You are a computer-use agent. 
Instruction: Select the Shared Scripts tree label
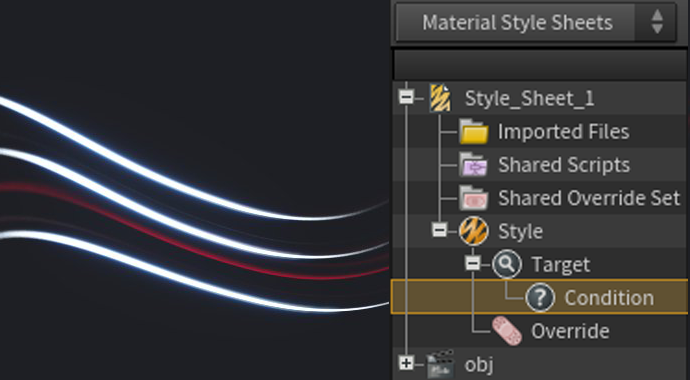tap(564, 165)
